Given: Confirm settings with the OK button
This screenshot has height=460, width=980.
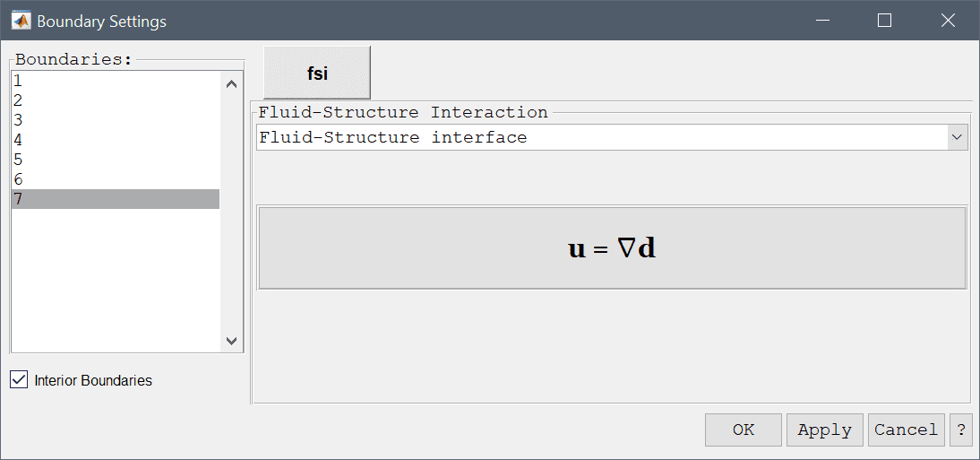Looking at the screenshot, I should [744, 430].
